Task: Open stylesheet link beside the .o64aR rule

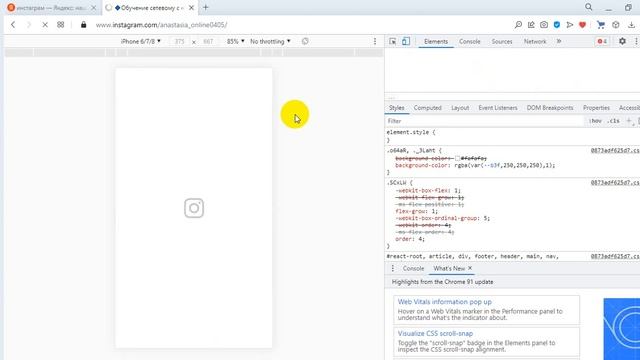Action: [615, 151]
